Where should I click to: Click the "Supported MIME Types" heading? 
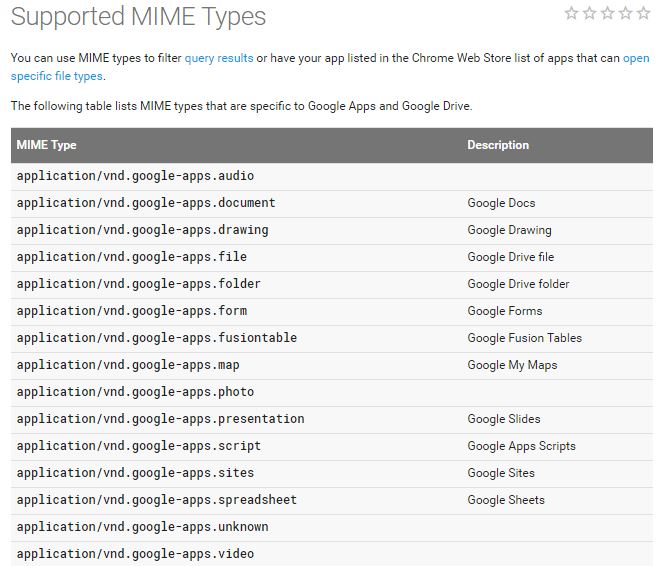(x=139, y=17)
